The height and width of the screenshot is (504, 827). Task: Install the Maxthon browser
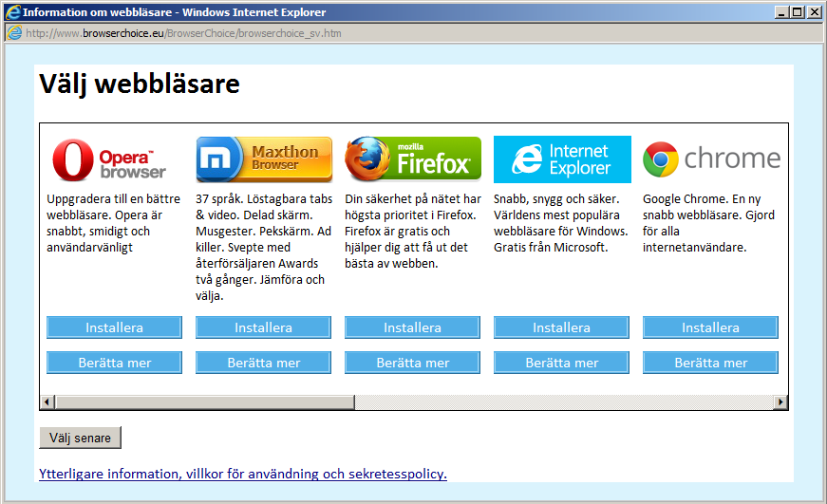click(x=264, y=327)
